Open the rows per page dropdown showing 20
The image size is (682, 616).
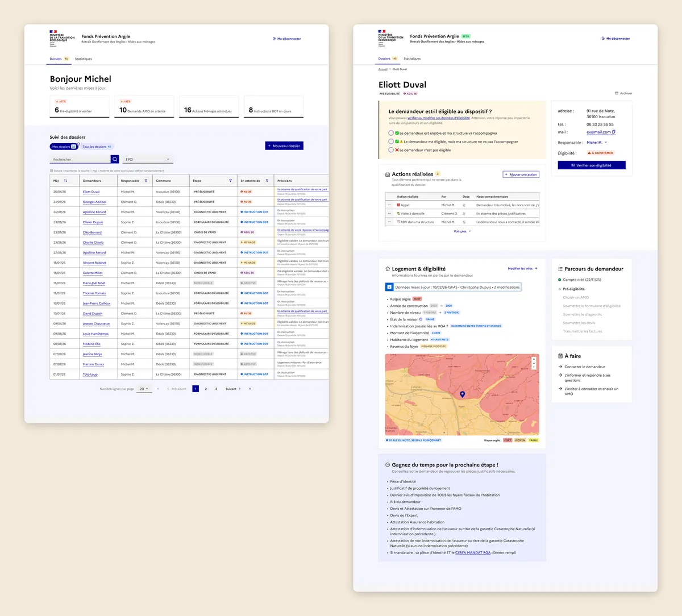[144, 389]
